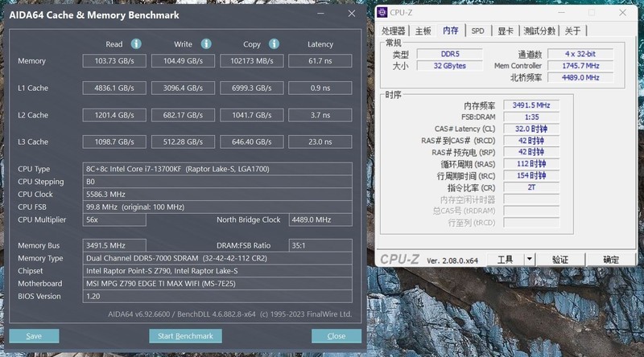Open the 关于 tab in CPU-Z

tap(572, 31)
